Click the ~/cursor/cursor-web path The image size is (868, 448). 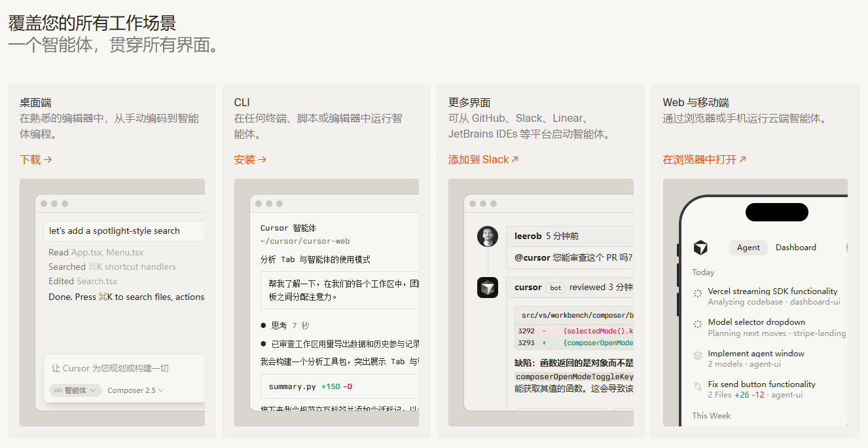click(305, 241)
